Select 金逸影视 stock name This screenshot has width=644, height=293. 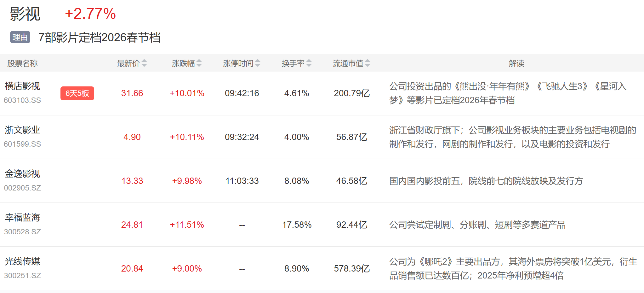coord(22,174)
